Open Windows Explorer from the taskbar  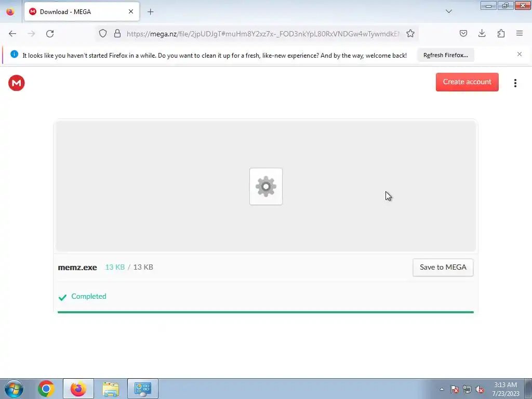111,389
